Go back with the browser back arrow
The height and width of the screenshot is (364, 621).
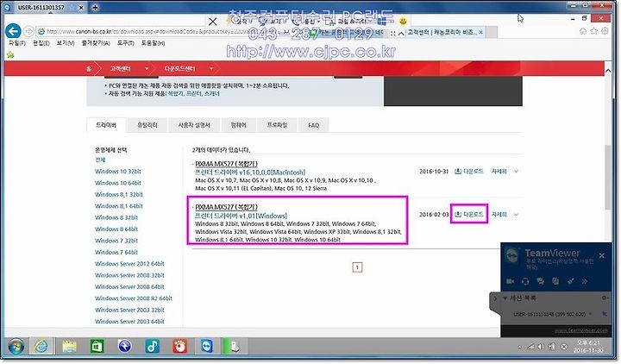pyautogui.click(x=13, y=30)
